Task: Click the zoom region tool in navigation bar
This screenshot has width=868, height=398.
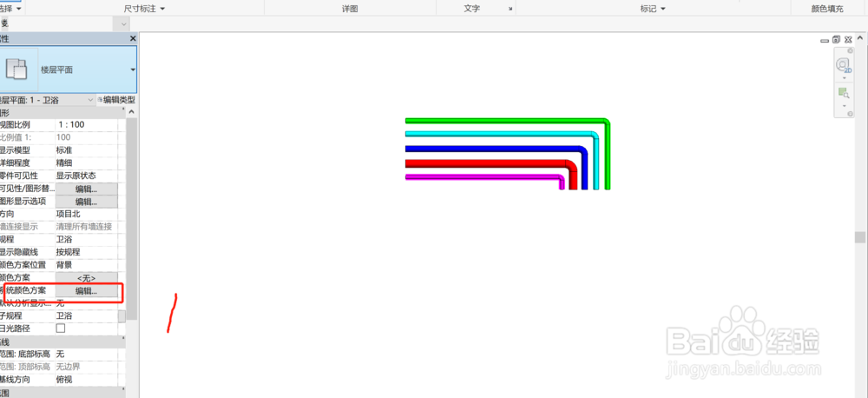Action: tap(844, 93)
